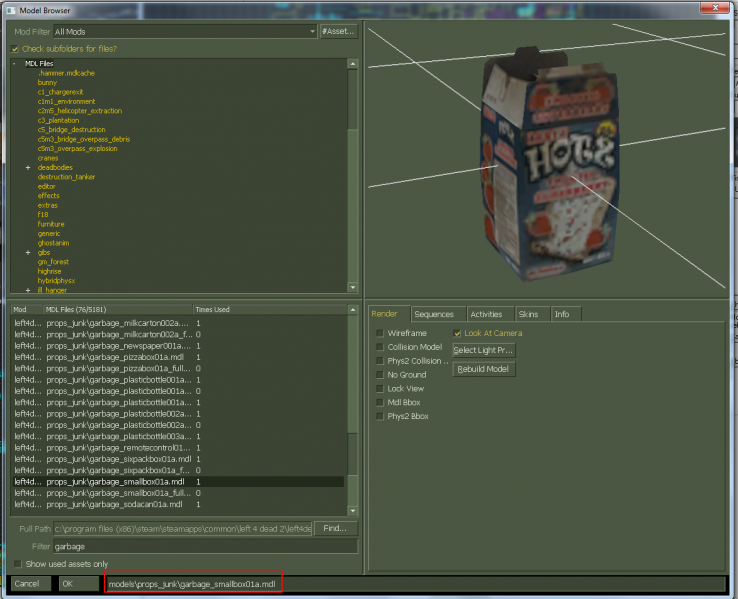Click the Select Light Pr... button
This screenshot has width=738, height=599.
483,350
